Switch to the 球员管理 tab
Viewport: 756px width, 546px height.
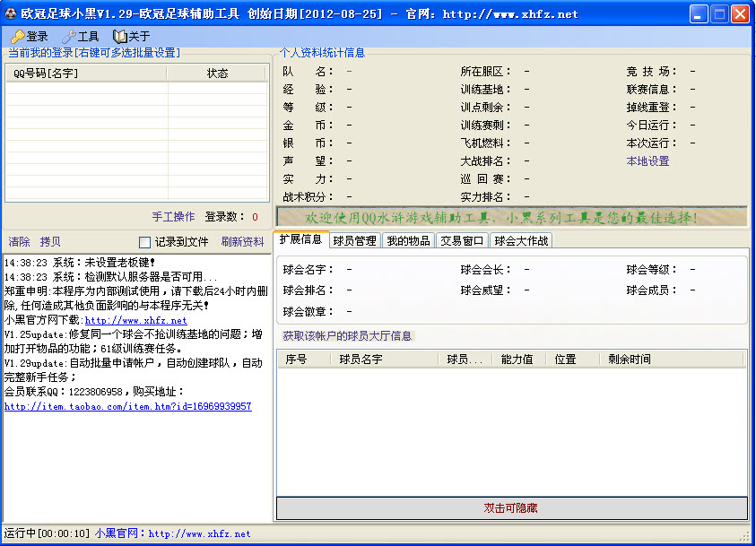[354, 240]
